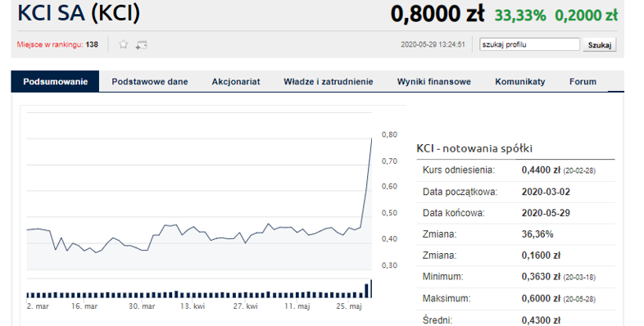
Task: Click the 30. mar axis label
Action: pos(142,306)
